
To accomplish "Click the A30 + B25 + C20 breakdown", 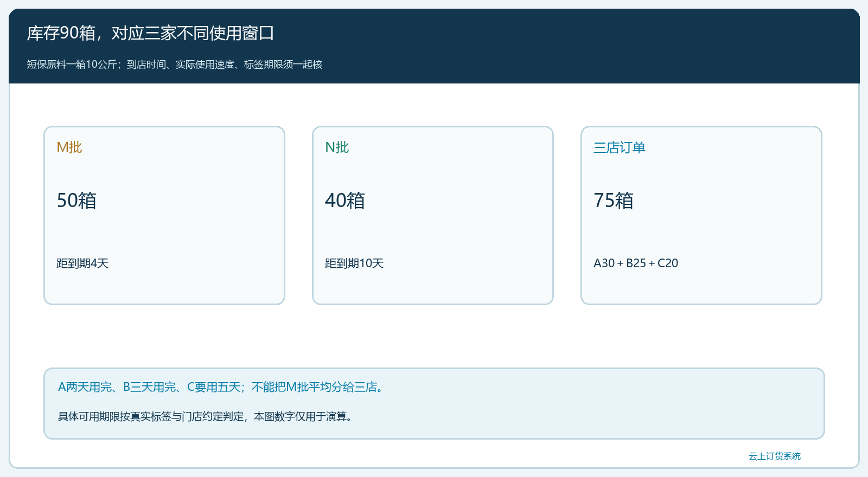I will tap(636, 263).
